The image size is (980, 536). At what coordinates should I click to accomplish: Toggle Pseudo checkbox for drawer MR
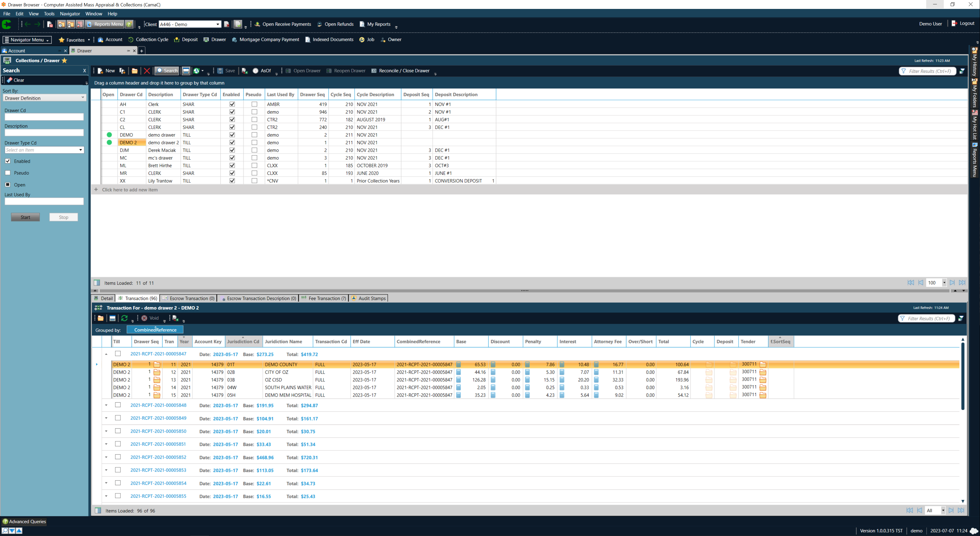(x=254, y=173)
